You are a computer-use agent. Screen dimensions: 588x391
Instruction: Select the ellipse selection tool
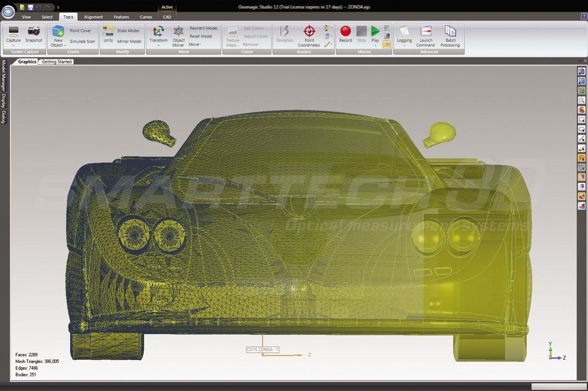click(x=582, y=129)
